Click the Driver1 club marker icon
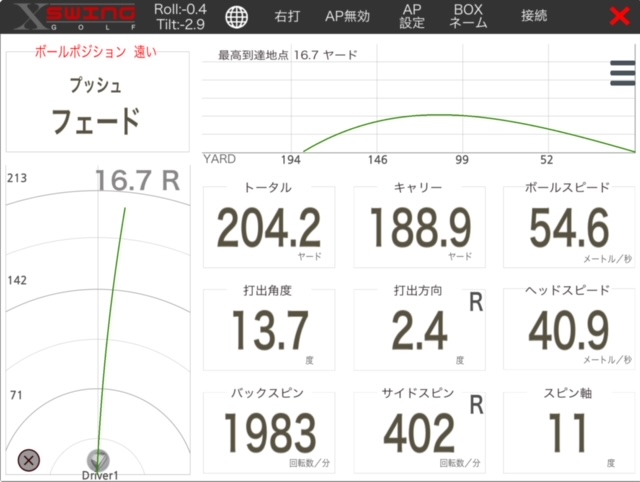Screen dimensions: 640x482 pyautogui.click(x=98, y=462)
